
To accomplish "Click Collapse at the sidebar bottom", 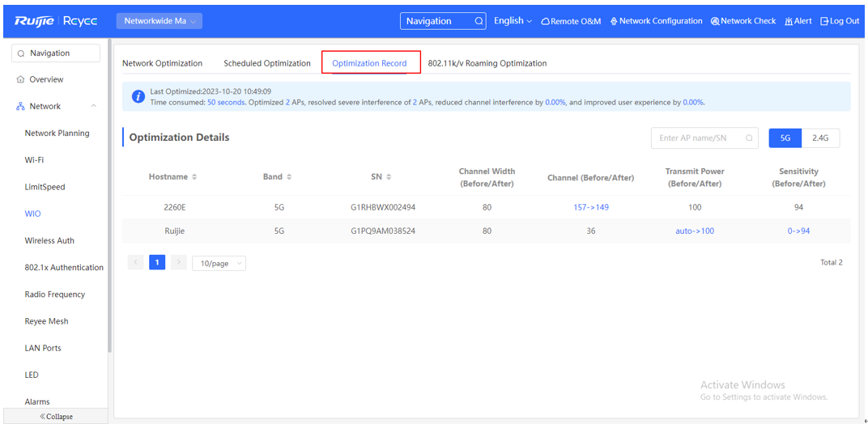I will tap(56, 417).
